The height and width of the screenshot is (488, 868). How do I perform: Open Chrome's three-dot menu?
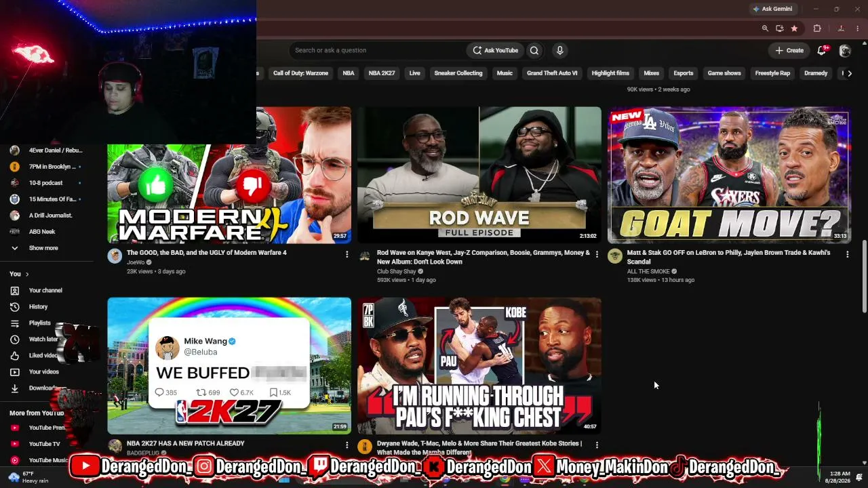(858, 28)
